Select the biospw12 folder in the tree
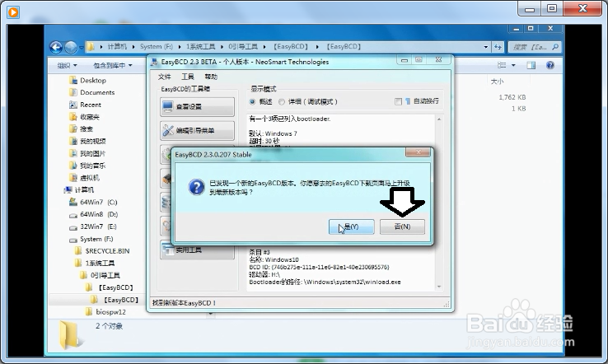This screenshot has width=608, height=364. click(x=110, y=311)
